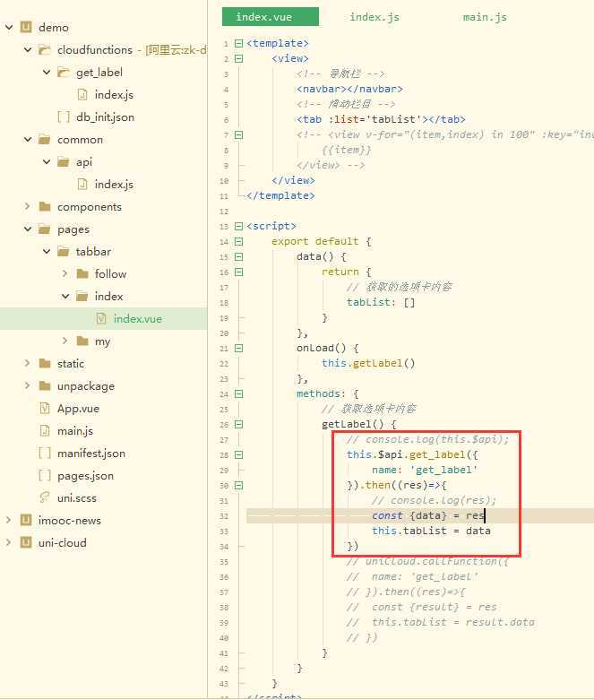
Task: Collapse the cloudfunctions folder chevron
Action: [28, 49]
